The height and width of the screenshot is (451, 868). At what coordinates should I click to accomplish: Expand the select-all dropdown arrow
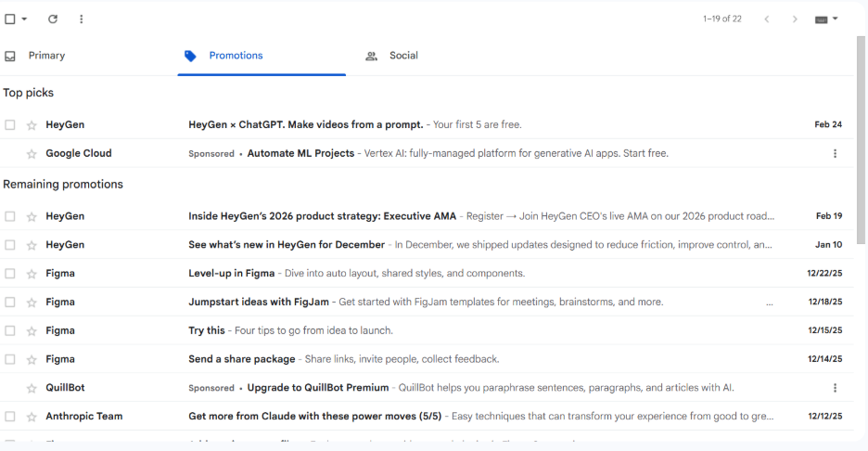(x=24, y=19)
